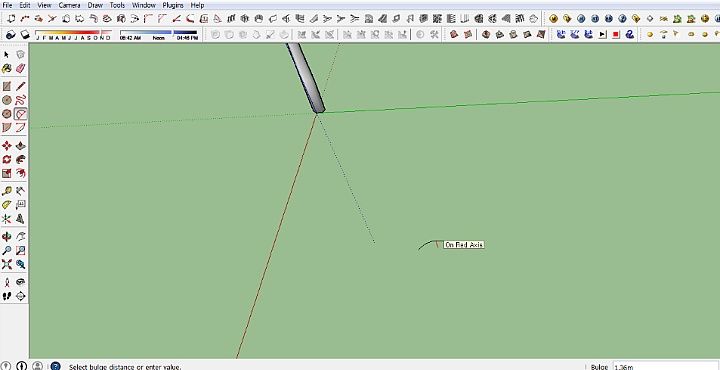This screenshot has height=370, width=720.
Task: Activate the Rotate tool
Action: pos(6,159)
